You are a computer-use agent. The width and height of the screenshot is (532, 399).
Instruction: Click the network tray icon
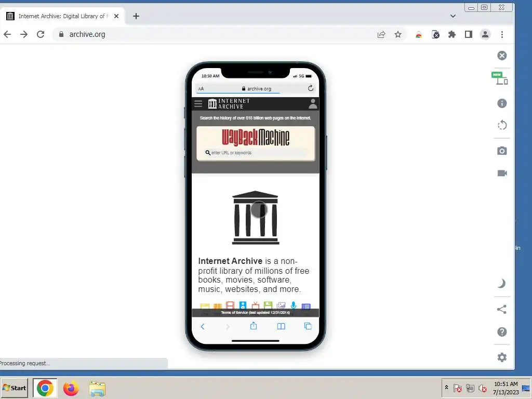coord(470,388)
